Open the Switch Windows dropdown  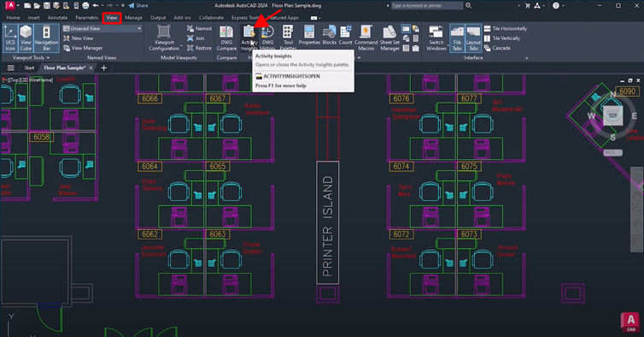click(x=436, y=38)
